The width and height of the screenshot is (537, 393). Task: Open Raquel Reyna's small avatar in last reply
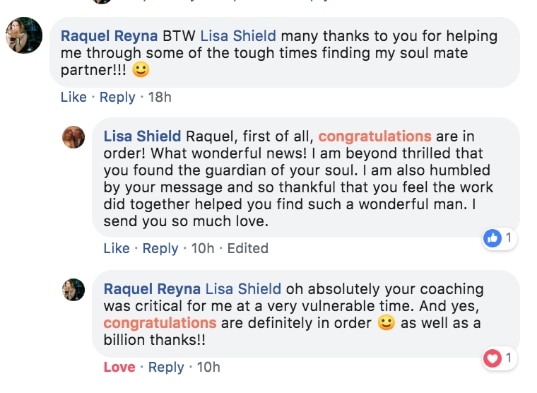(73, 290)
